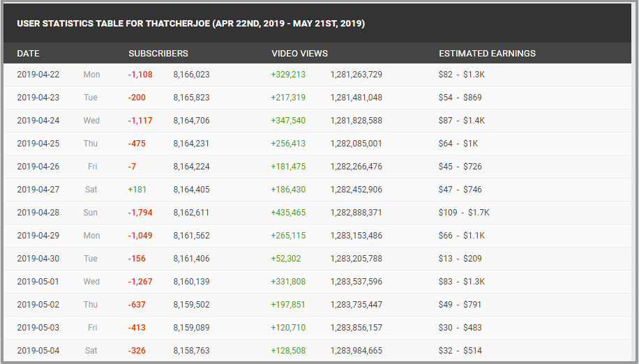Click video views gain +265,115

pyautogui.click(x=288, y=235)
